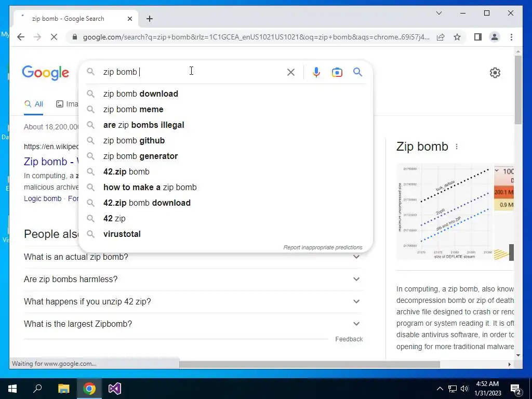Viewport: 532px width, 399px height.
Task: Select suggestion 42.zip bomb download
Action: [225, 203]
